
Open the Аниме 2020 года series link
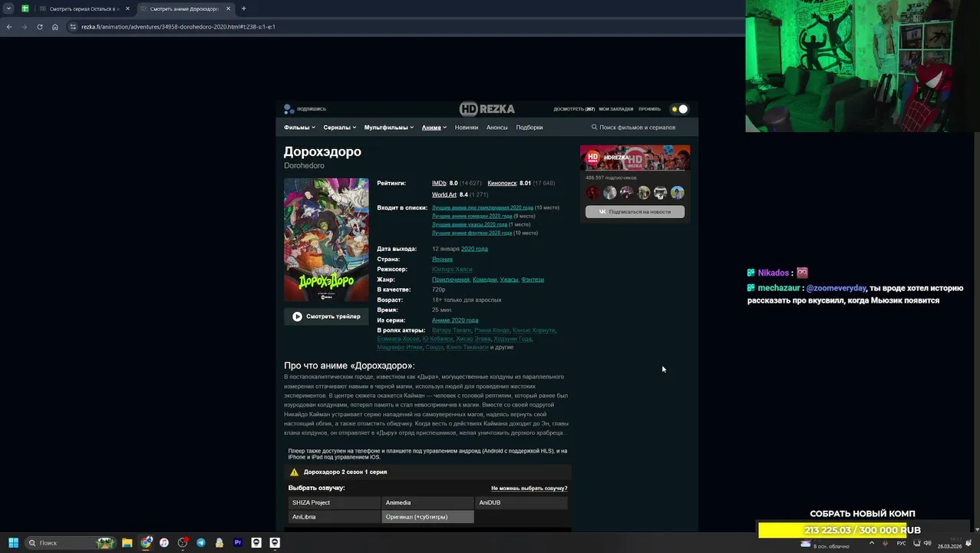(455, 320)
